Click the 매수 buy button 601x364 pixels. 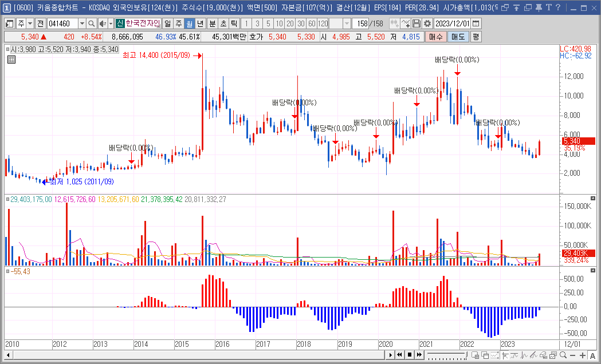click(436, 37)
